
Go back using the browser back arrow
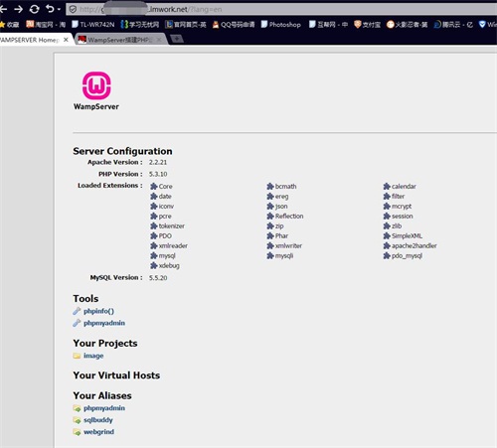point(3,9)
